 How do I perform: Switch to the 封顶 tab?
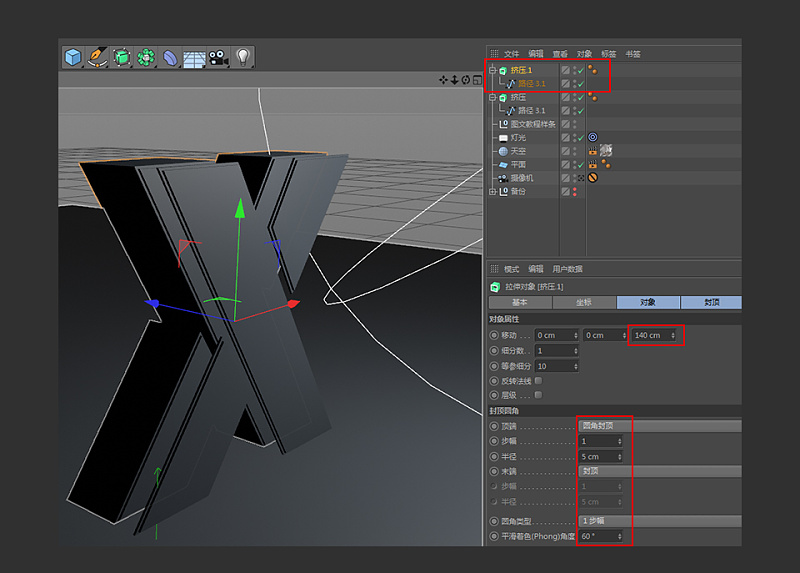[x=710, y=302]
